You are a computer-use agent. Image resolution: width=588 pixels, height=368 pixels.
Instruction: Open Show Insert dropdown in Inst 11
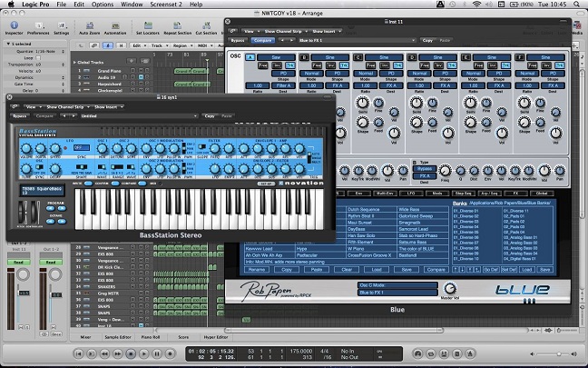(x=326, y=31)
